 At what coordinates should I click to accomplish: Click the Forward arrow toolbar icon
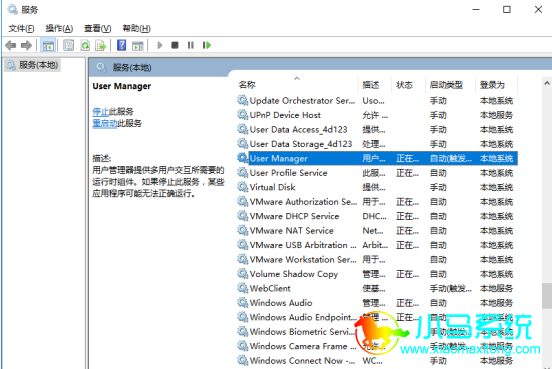26,45
